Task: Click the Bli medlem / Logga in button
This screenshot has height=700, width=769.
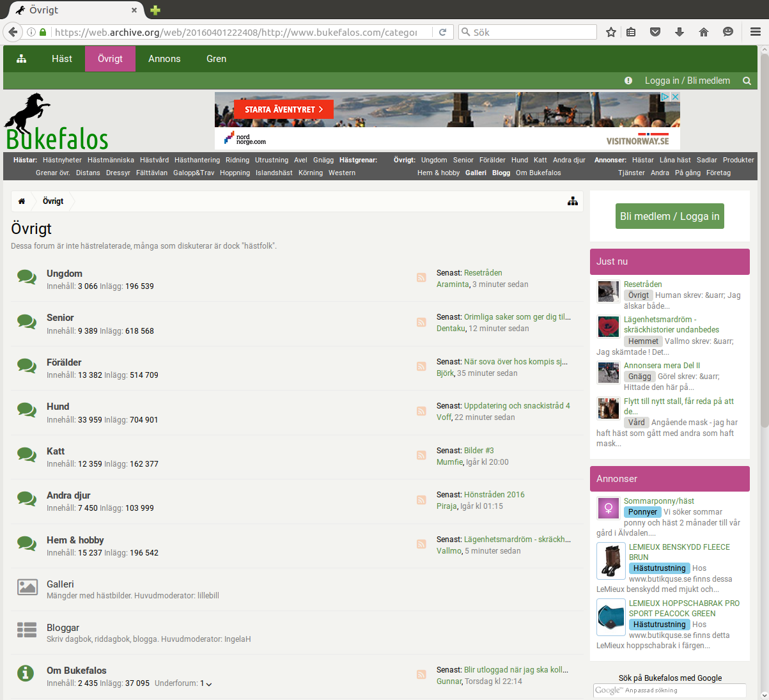Action: pos(669,216)
